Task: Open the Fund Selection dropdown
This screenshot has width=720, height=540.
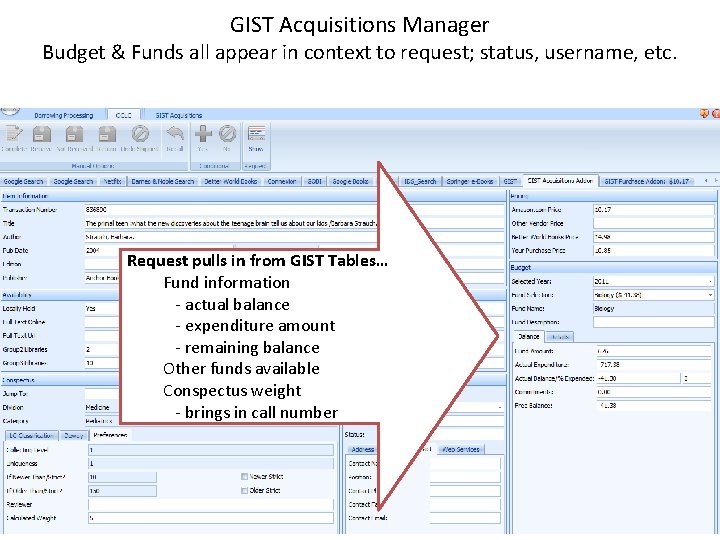Action: tap(710, 295)
